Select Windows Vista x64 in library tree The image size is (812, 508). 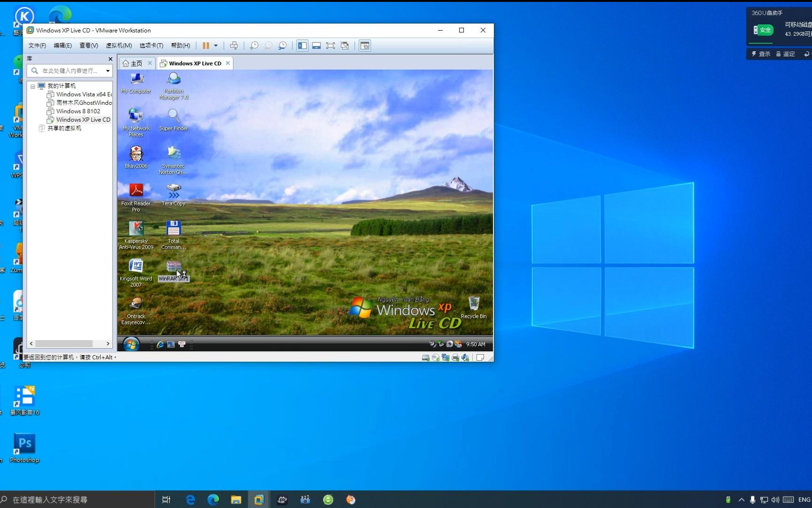[x=79, y=95]
